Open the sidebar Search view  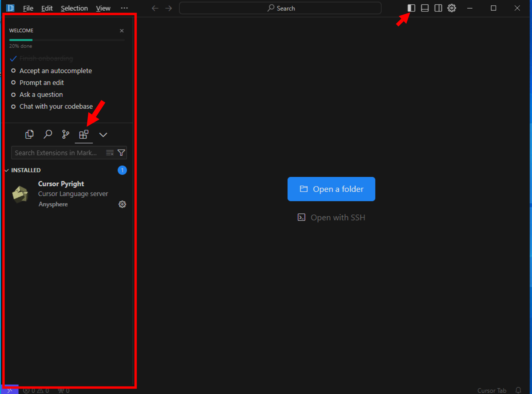click(48, 134)
